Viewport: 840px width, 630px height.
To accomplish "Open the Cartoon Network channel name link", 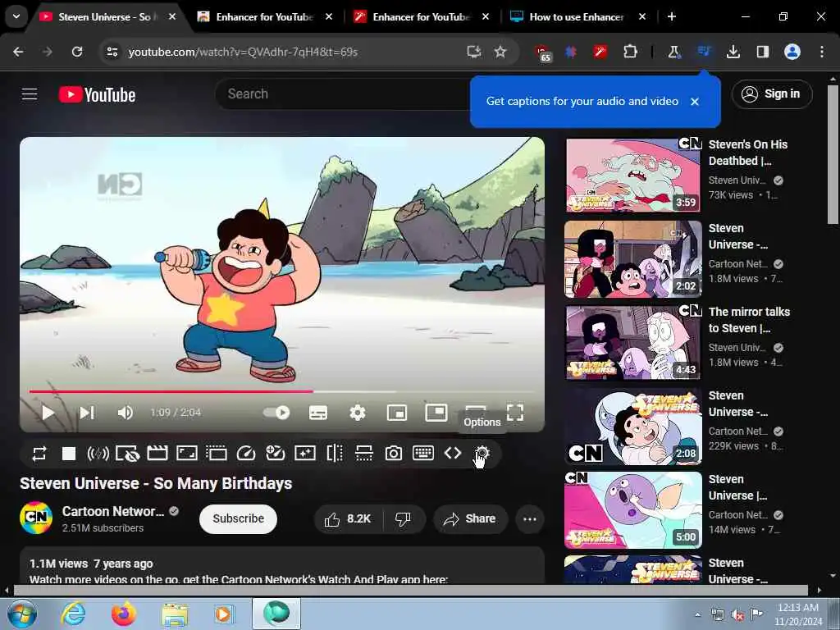I will [113, 512].
